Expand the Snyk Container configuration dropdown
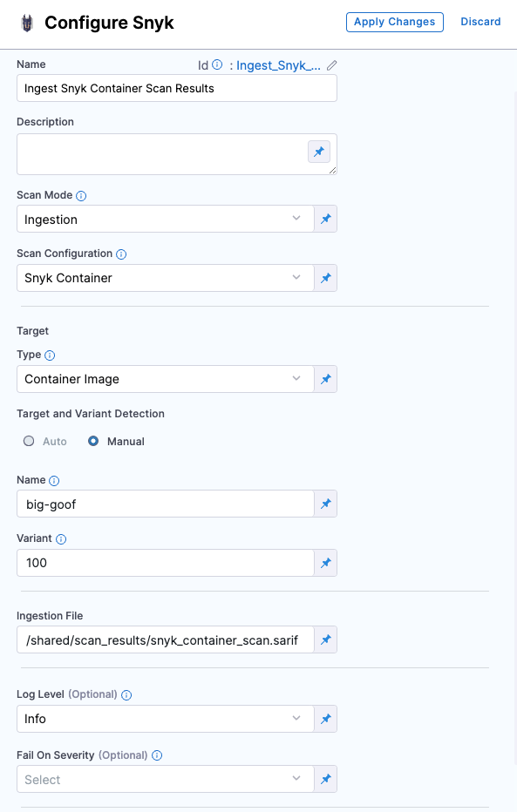Image resolution: width=517 pixels, height=812 pixels. [166, 278]
